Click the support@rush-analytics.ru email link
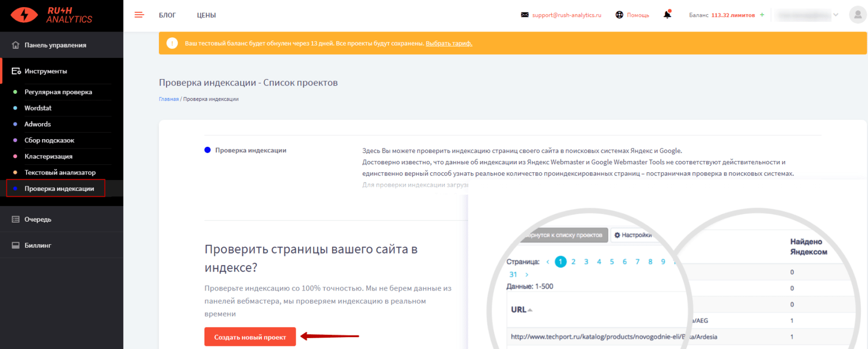Image resolution: width=868 pixels, height=349 pixels. coord(566,15)
